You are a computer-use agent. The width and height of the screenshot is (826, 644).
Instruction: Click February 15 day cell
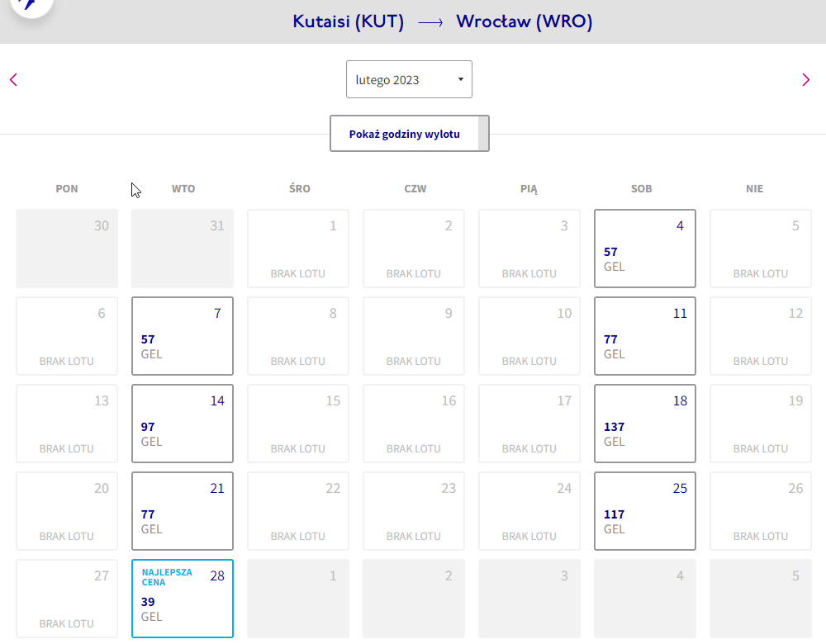click(x=298, y=424)
